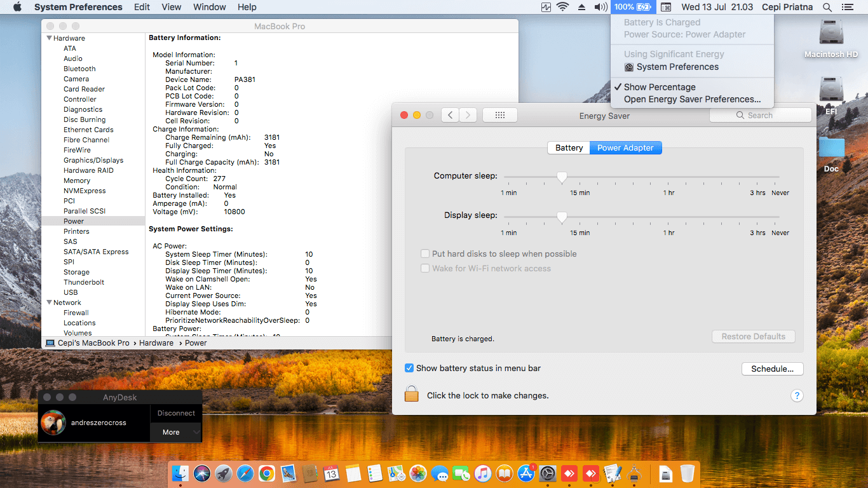Uncheck Show battery status in menu bar
868x488 pixels.
tap(409, 368)
